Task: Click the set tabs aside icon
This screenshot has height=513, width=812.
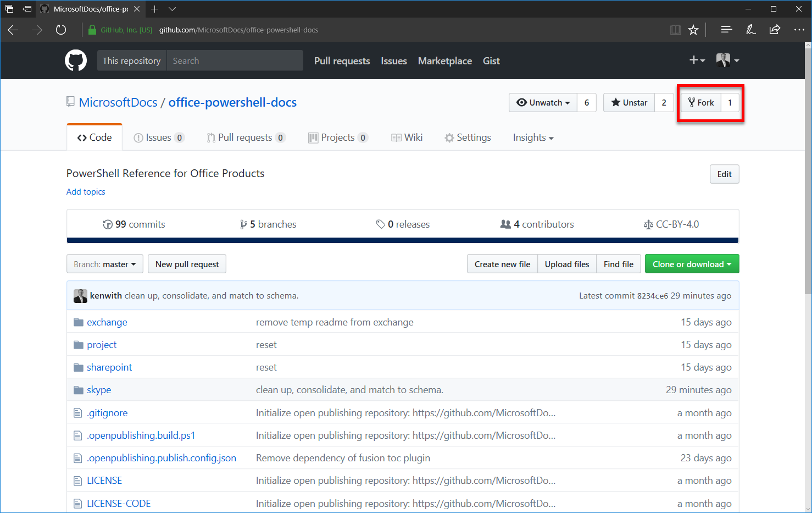Action: [27, 9]
